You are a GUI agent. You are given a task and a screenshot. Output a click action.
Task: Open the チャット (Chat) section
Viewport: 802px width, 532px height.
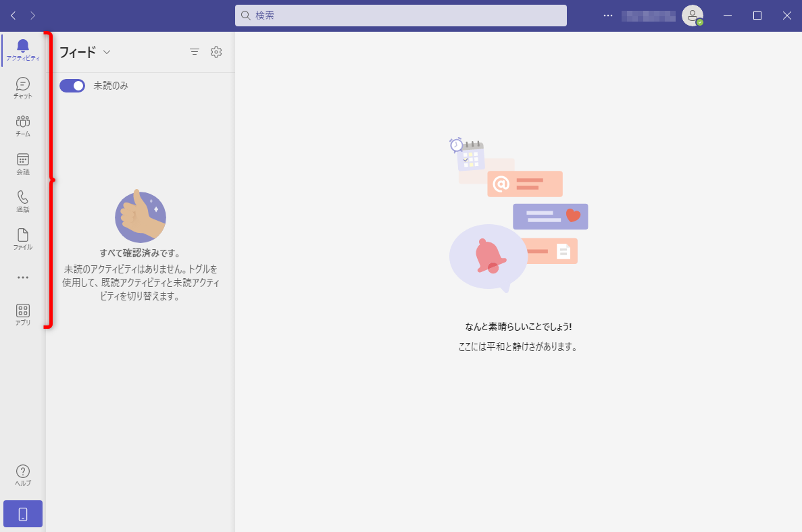22,86
